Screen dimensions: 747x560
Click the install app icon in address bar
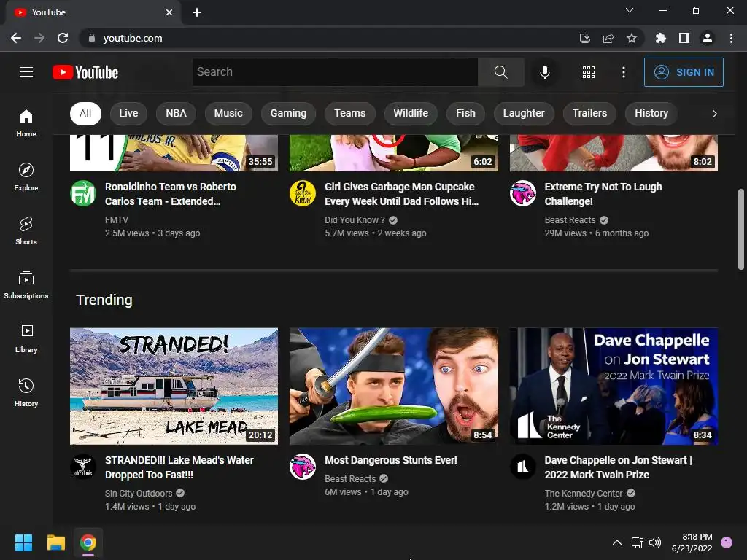[x=585, y=38]
